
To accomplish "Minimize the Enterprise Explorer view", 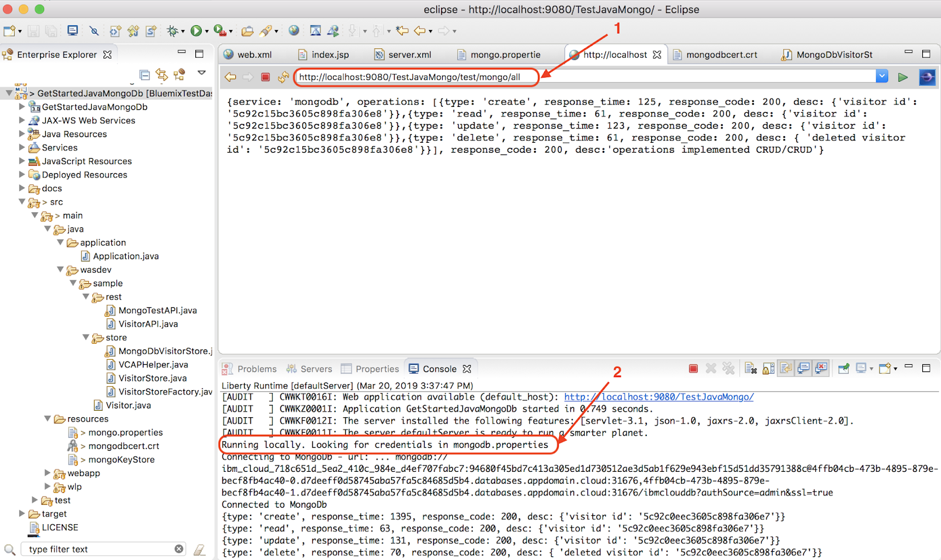I will (182, 53).
